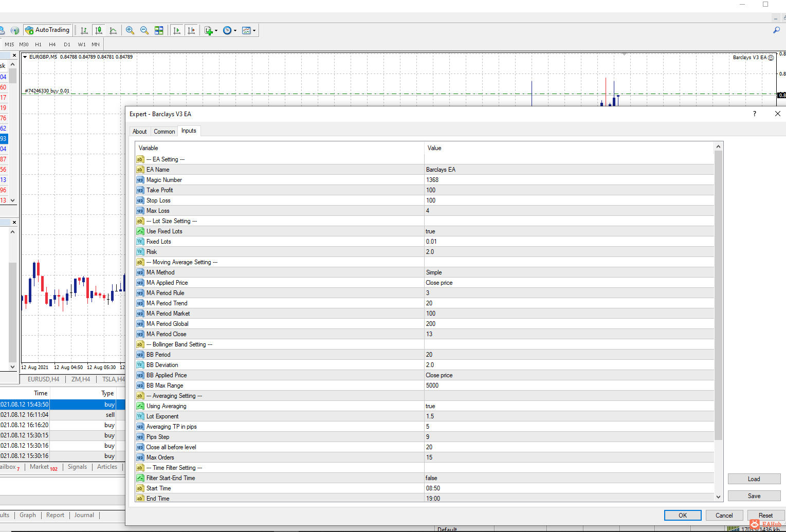Click the Reset button

[766, 516]
